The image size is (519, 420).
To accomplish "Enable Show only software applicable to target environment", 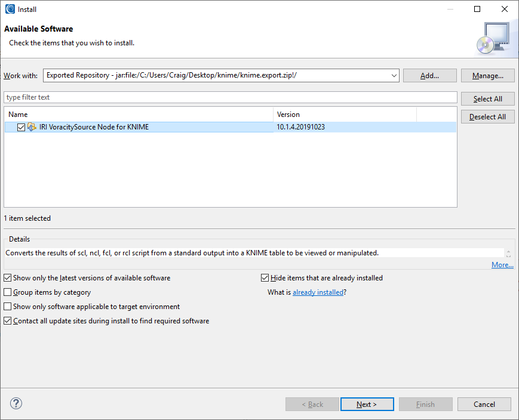I will click(x=8, y=306).
